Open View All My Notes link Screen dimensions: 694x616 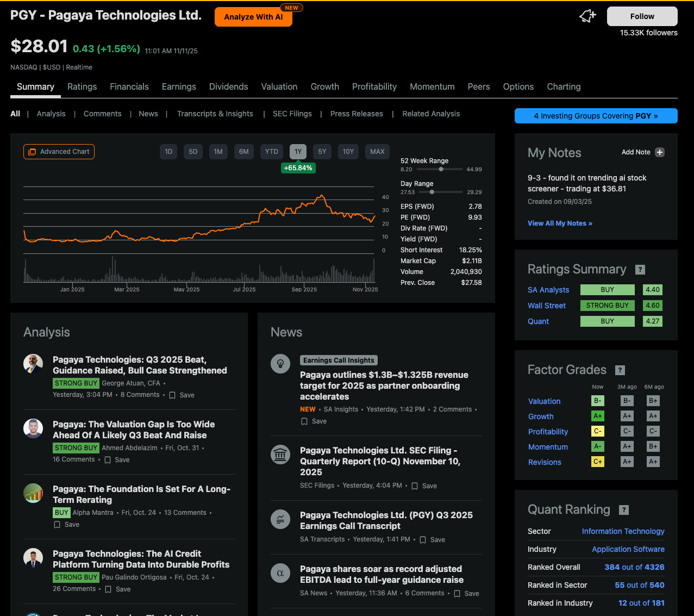point(560,223)
